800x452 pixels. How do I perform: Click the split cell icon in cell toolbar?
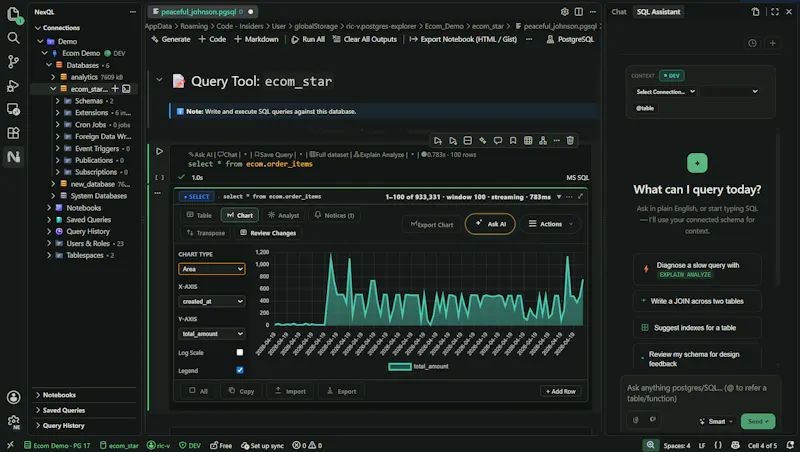coord(467,140)
